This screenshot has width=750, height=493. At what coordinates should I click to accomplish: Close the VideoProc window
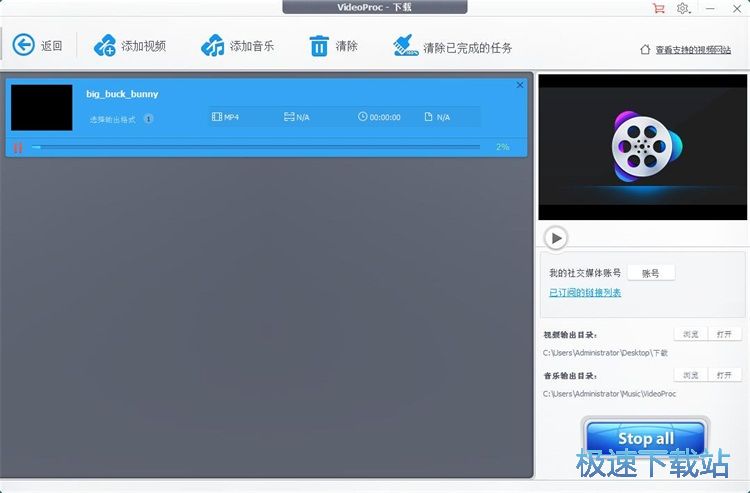point(737,8)
